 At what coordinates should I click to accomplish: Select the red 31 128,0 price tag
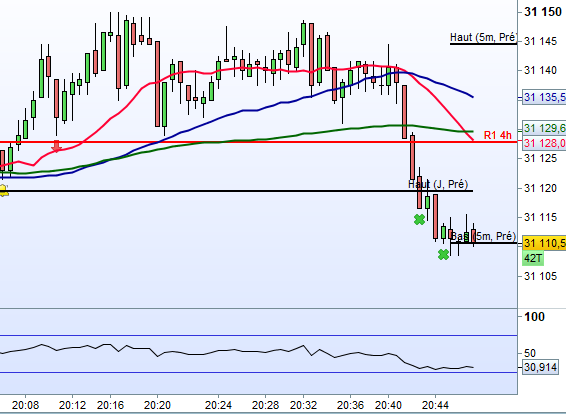[544, 143]
